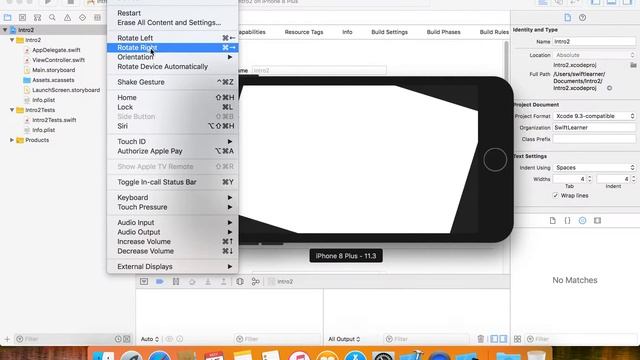Click the Step Into debug icon
Screen dimensions: 640x360
pyautogui.click(x=208, y=282)
